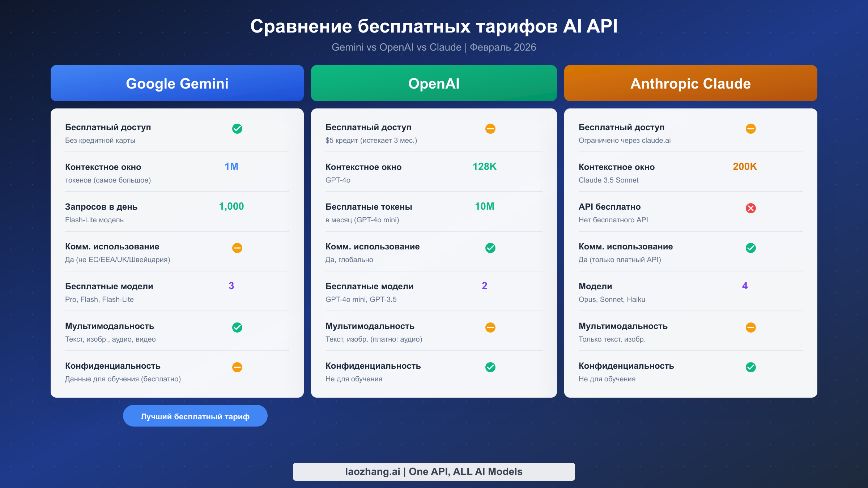This screenshot has width=868, height=488.
Task: Click the red X icon for Claude API бесплатно
Action: pos(751,208)
